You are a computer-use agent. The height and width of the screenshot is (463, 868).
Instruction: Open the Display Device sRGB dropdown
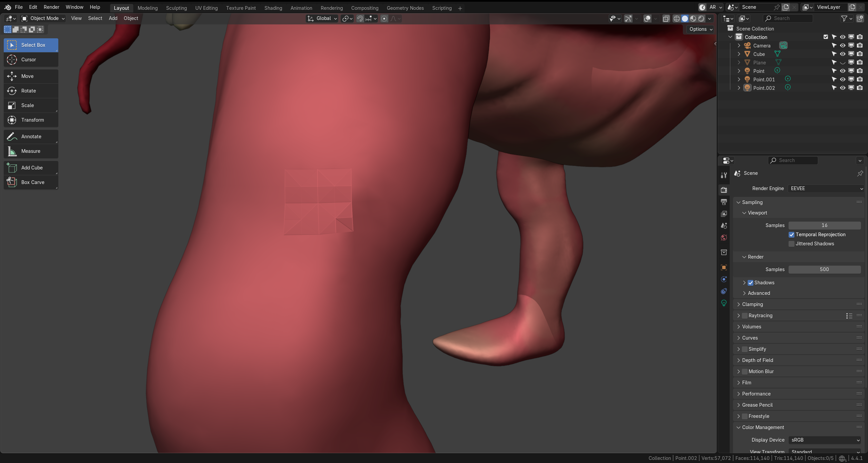[825, 440]
